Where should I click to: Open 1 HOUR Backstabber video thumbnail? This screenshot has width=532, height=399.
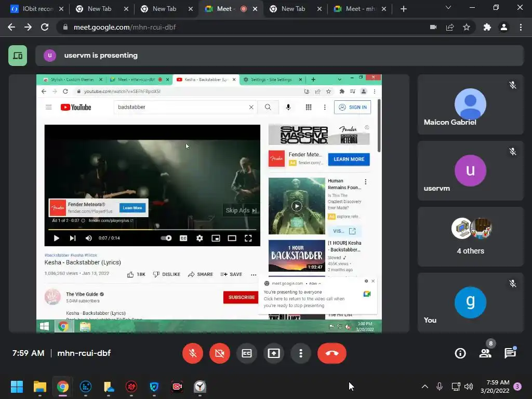pyautogui.click(x=297, y=256)
